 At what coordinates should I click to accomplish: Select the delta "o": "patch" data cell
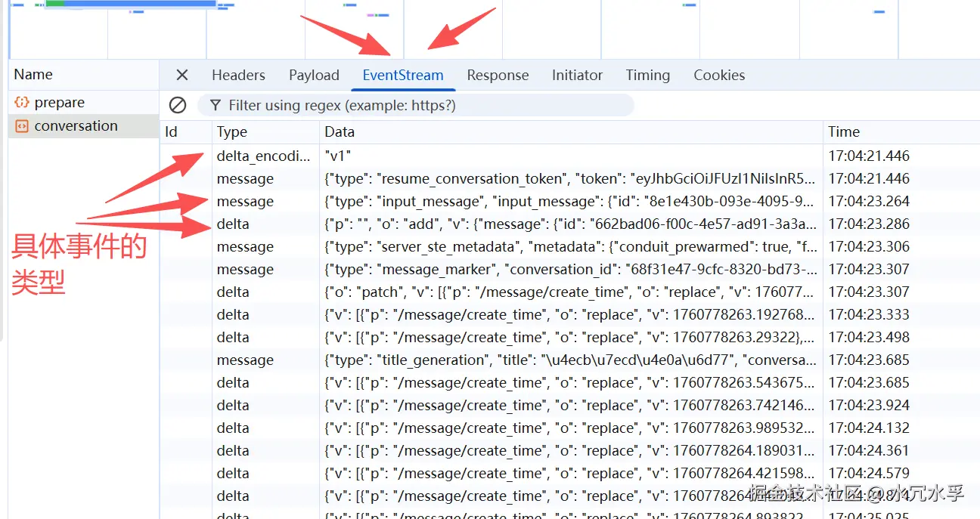(570, 292)
